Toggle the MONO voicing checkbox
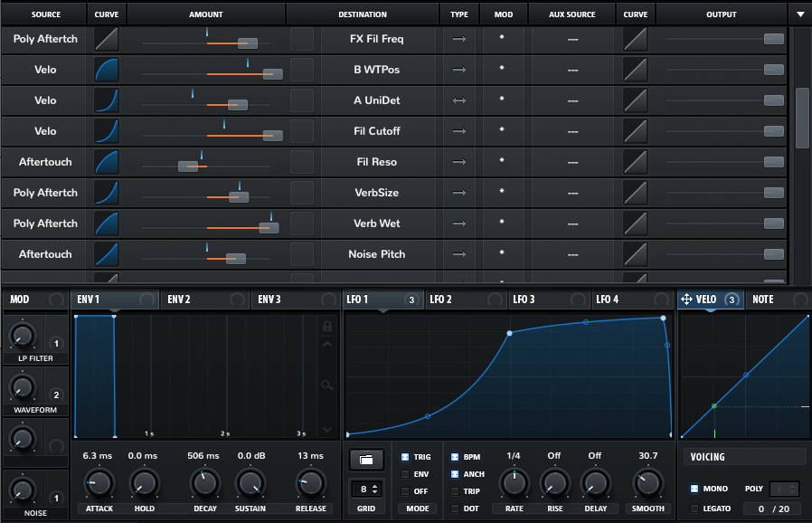 694,489
